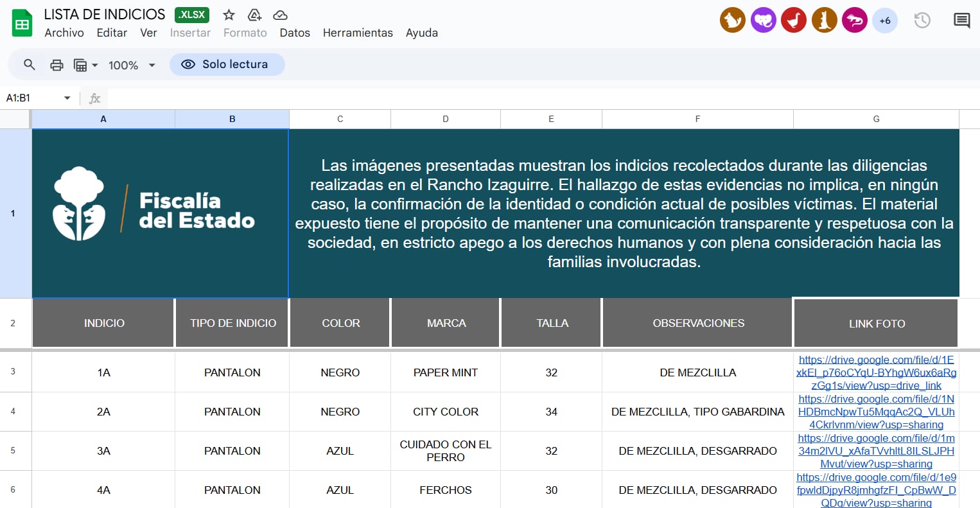
Task: Expand the filter views dropdown arrow
Action: [x=95, y=65]
